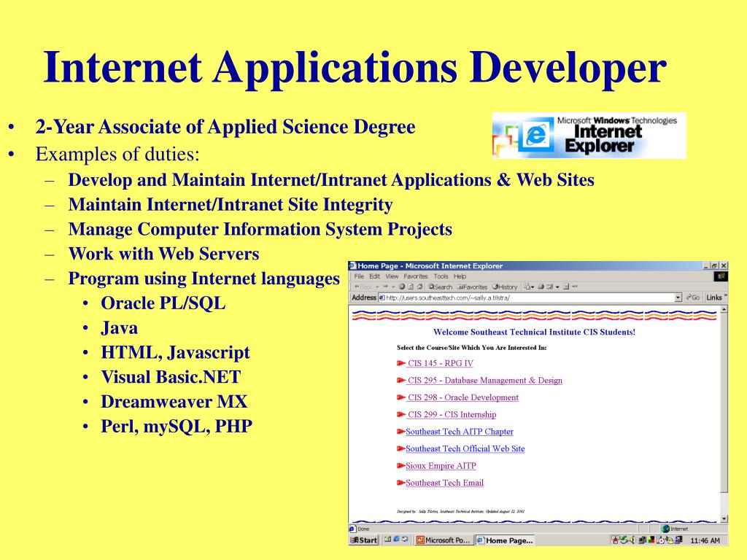Click the vertical scrollbar thumb

coord(724,402)
